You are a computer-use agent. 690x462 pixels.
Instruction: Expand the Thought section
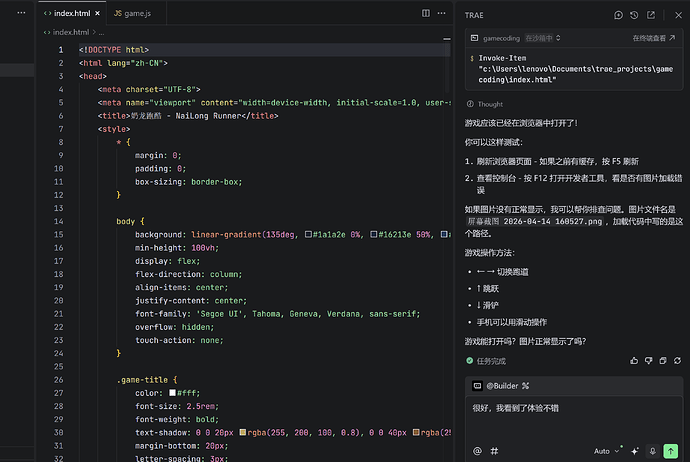490,104
